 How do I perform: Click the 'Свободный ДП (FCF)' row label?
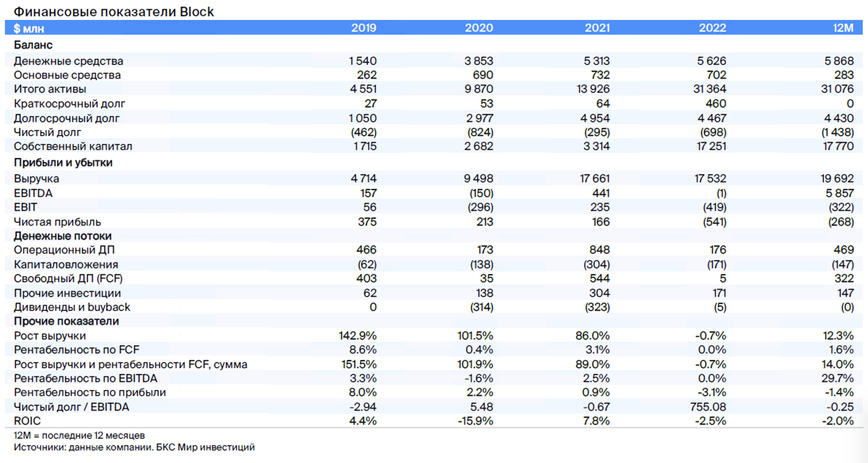click(68, 279)
